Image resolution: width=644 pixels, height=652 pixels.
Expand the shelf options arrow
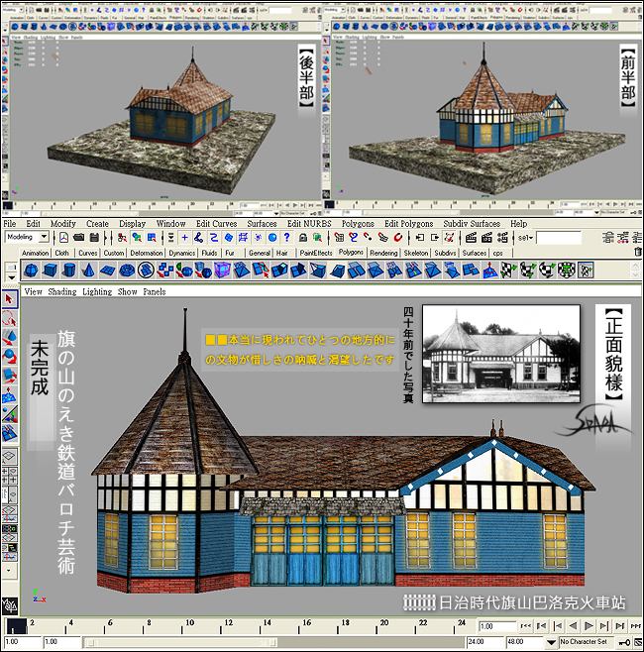(x=11, y=277)
